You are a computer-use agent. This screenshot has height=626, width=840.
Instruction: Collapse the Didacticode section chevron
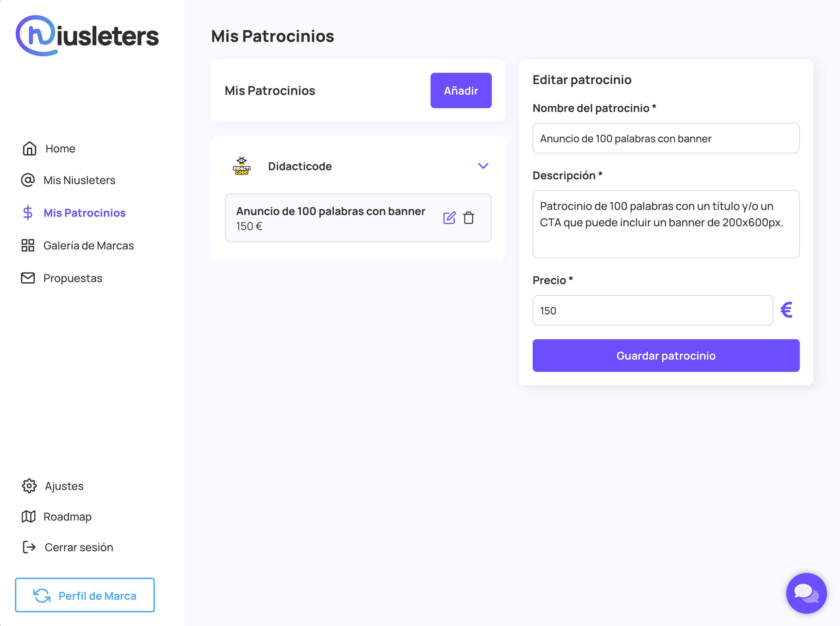pyautogui.click(x=483, y=166)
